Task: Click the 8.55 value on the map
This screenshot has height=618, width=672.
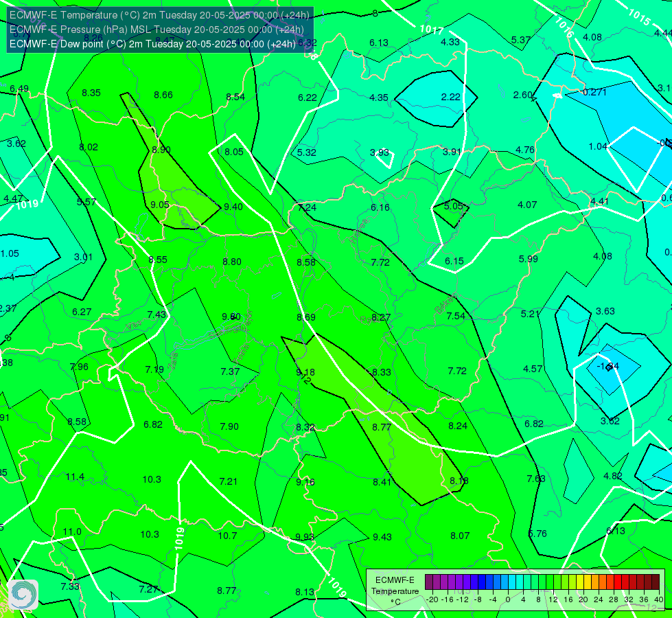Action: pyautogui.click(x=158, y=260)
